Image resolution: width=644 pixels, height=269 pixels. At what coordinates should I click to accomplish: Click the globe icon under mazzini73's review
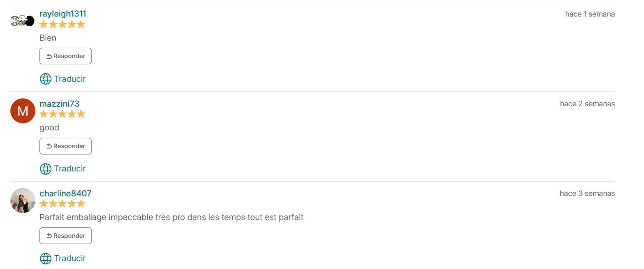(x=46, y=169)
